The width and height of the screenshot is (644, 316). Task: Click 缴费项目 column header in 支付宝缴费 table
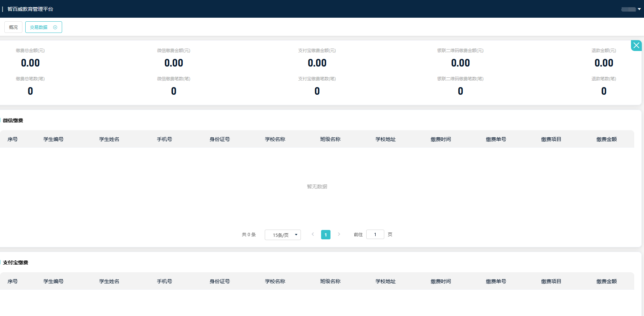coord(552,281)
